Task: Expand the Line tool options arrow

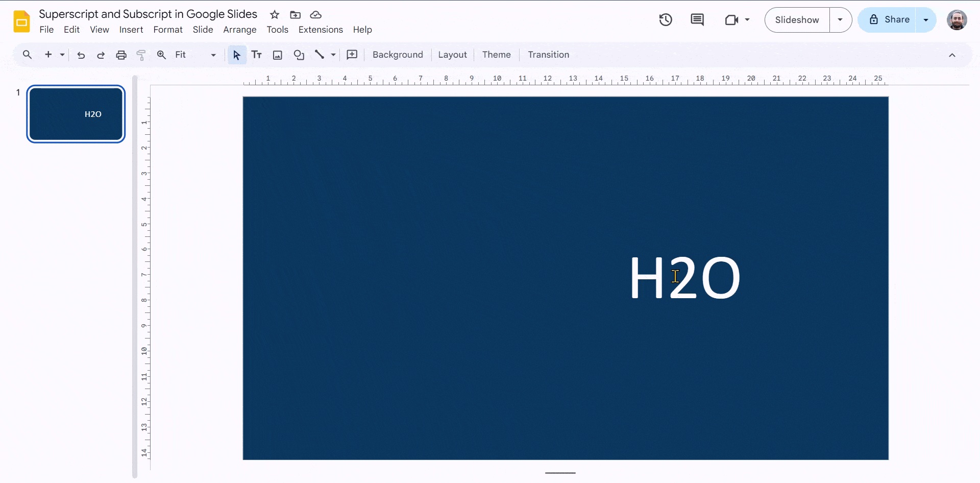Action: (333, 55)
